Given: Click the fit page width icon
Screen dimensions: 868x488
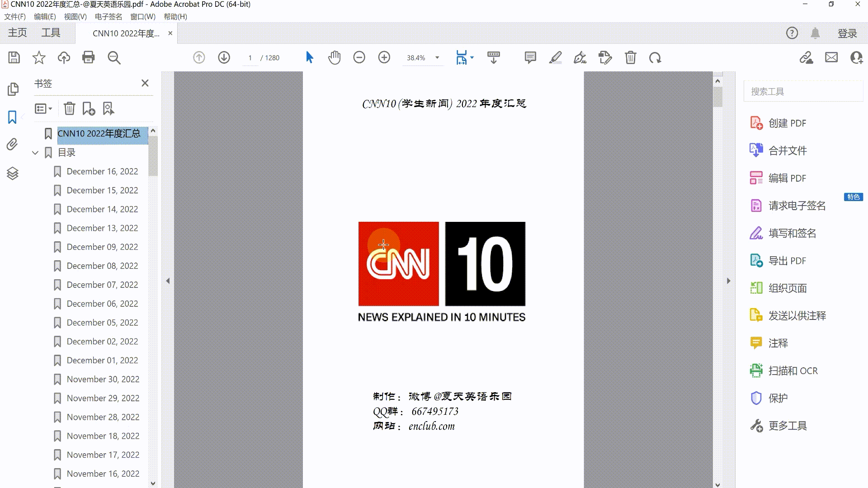Looking at the screenshot, I should 462,57.
